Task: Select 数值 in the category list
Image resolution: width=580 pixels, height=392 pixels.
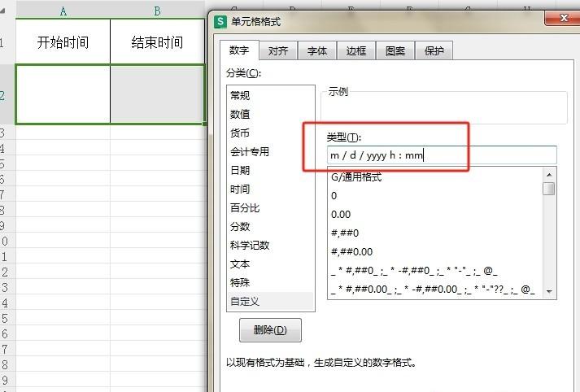Action: point(270,115)
